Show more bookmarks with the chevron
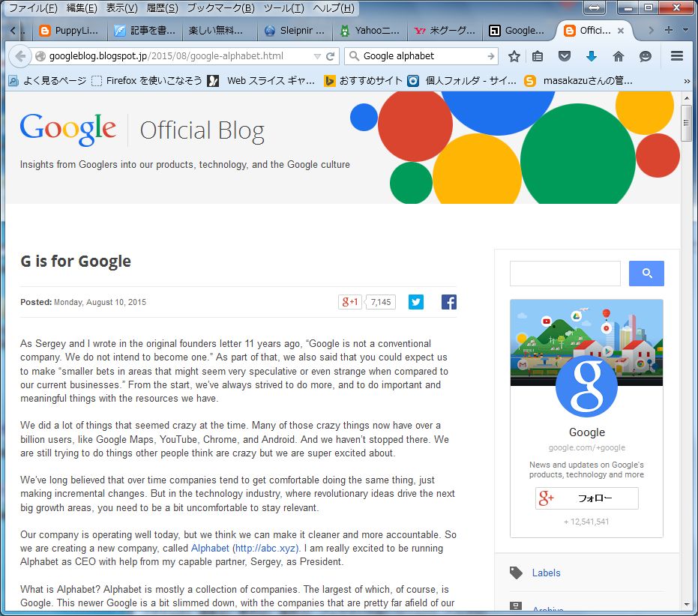698x616 pixels. tap(687, 81)
